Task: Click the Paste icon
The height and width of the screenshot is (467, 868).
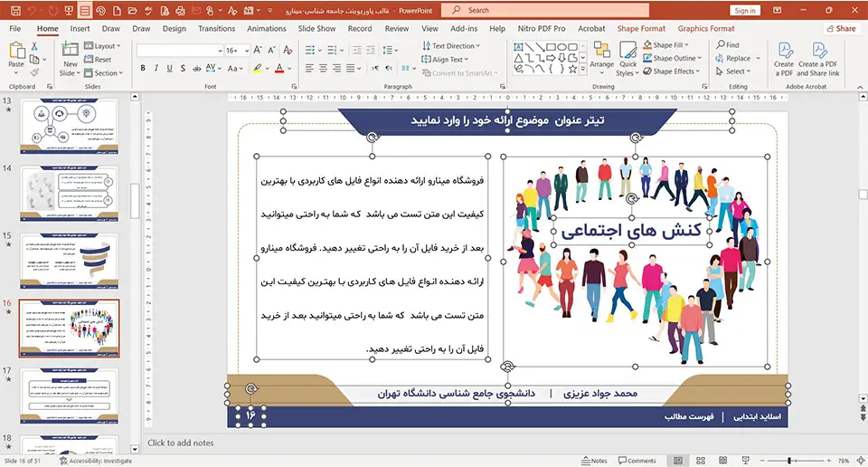Action: click(16, 51)
